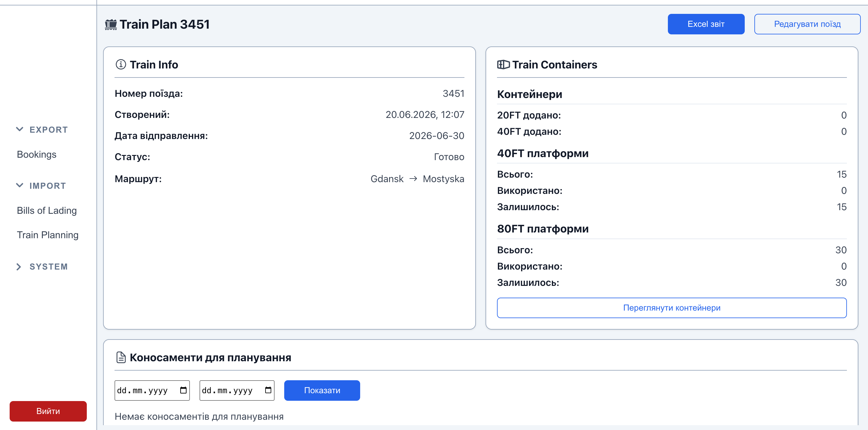Click Немає коносаментів для планування message
The width and height of the screenshot is (868, 430).
pos(199,416)
